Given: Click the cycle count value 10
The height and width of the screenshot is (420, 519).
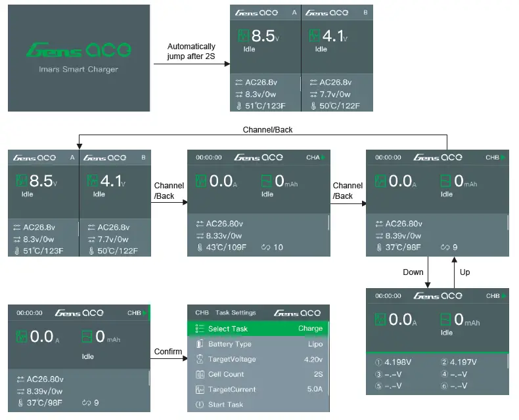Looking at the screenshot, I should coord(278,247).
